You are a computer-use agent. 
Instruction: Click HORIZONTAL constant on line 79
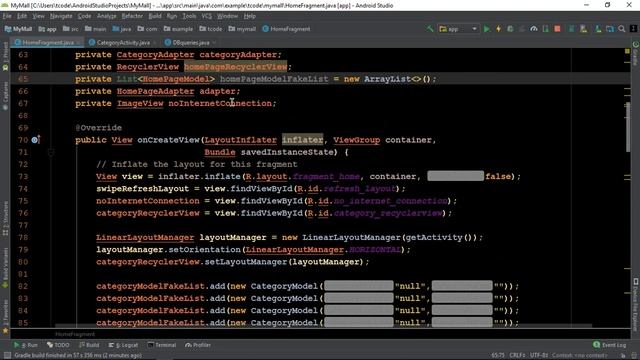point(375,249)
